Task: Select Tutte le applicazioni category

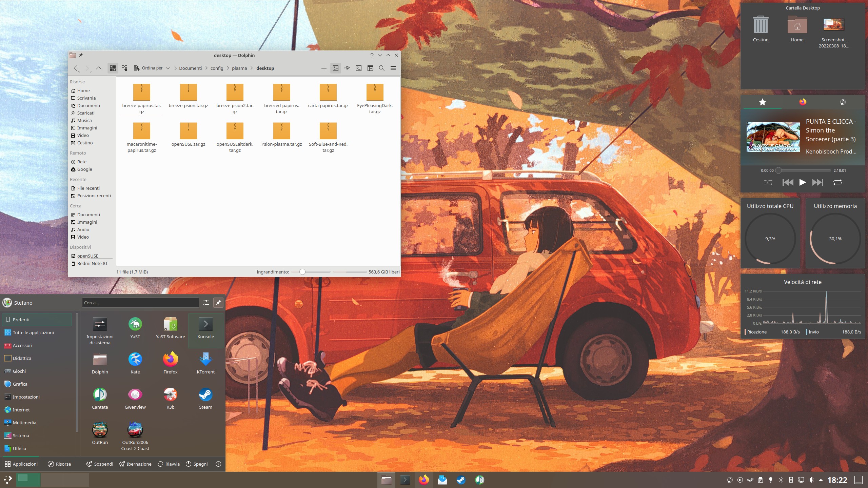Action: coord(37,332)
